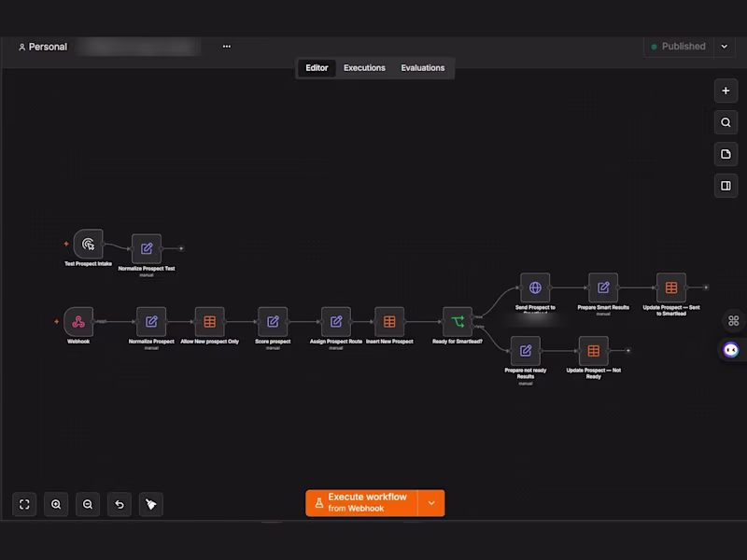Open the three-dot workflow options menu

[227, 46]
